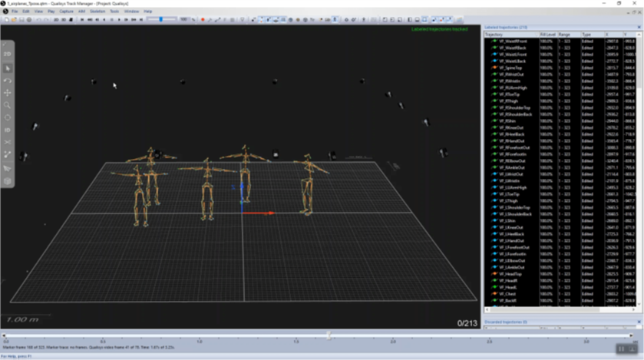Select the camera view cone tool in sidebar
This screenshot has width=644, height=360.
[x=8, y=168]
